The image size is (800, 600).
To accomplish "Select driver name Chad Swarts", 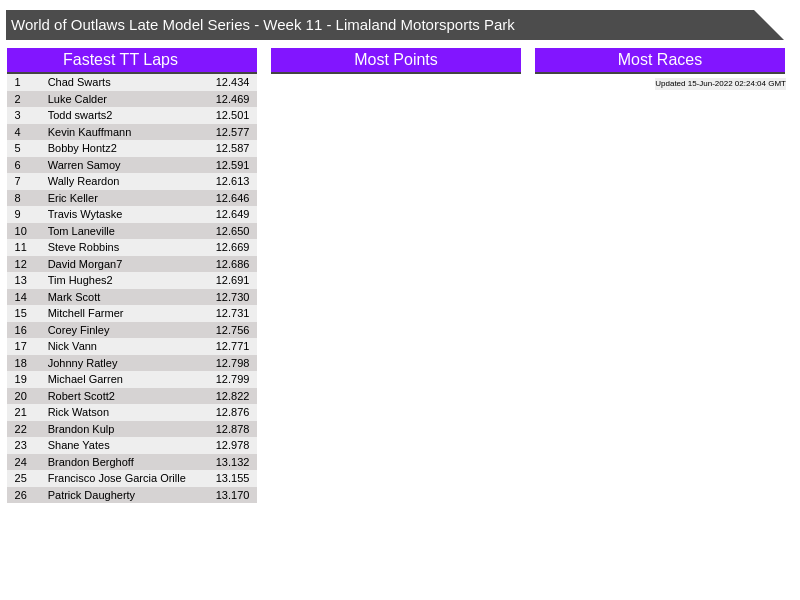I will (x=79, y=82).
